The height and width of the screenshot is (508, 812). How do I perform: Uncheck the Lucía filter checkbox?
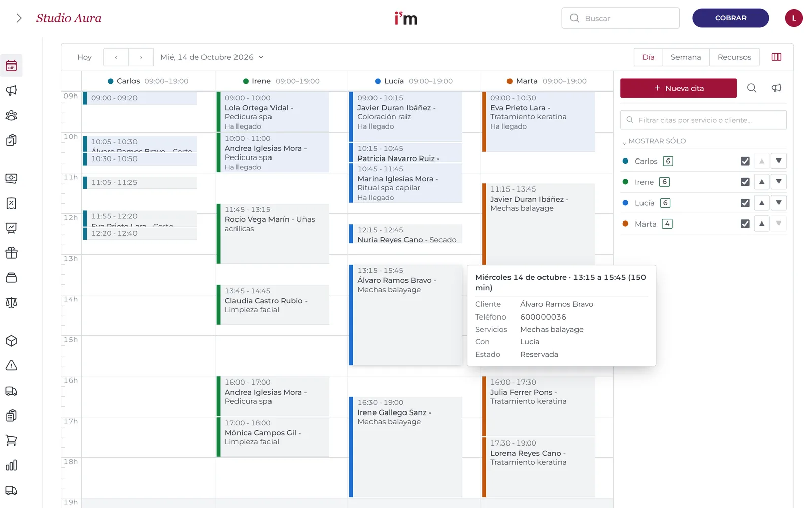[x=745, y=203]
